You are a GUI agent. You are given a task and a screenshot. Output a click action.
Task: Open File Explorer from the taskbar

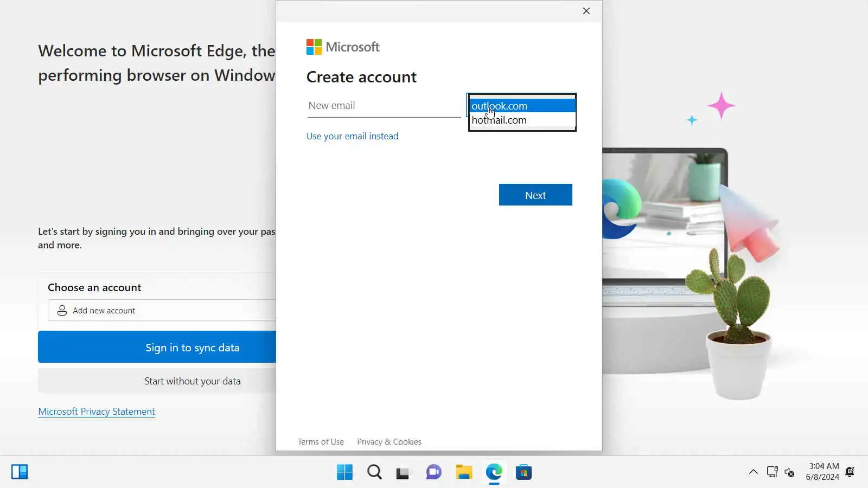point(464,472)
